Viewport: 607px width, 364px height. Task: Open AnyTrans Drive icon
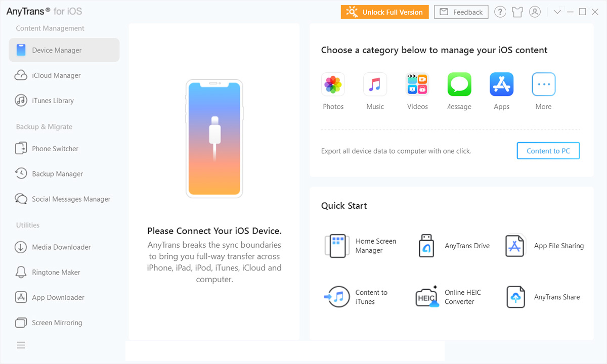point(426,246)
